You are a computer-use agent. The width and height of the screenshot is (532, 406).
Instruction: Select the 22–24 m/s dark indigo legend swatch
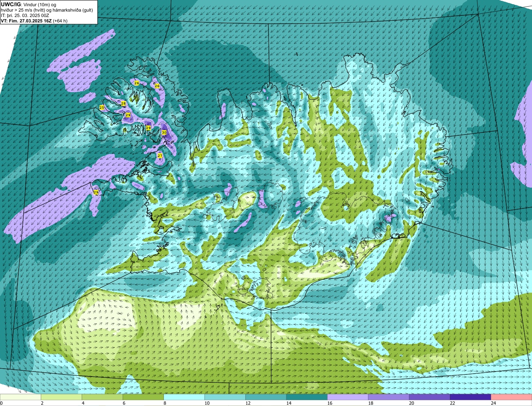coord(471,397)
